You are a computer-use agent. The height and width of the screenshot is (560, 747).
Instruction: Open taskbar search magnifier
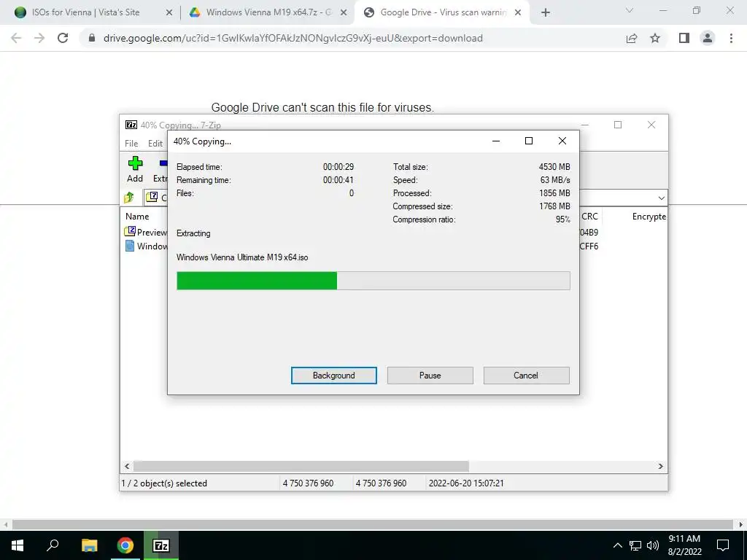click(x=53, y=545)
